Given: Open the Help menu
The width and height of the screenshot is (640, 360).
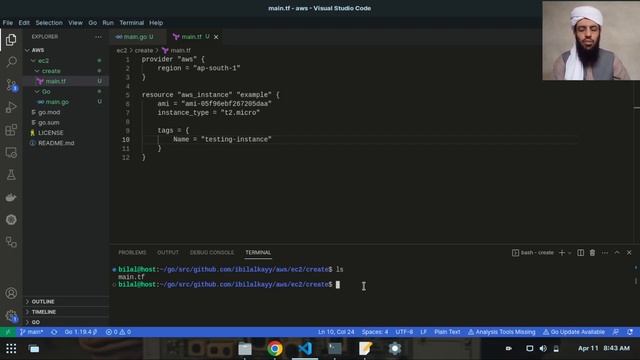Looking at the screenshot, I should (156, 23).
